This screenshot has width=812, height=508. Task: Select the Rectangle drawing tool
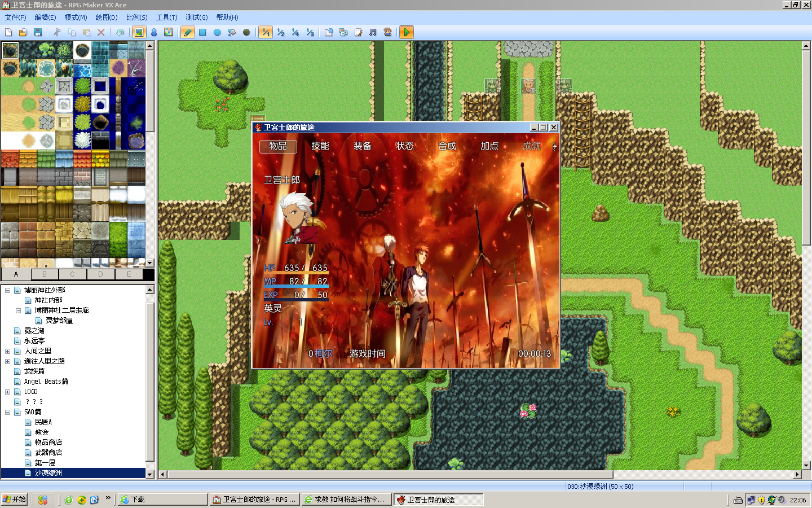pos(202,32)
